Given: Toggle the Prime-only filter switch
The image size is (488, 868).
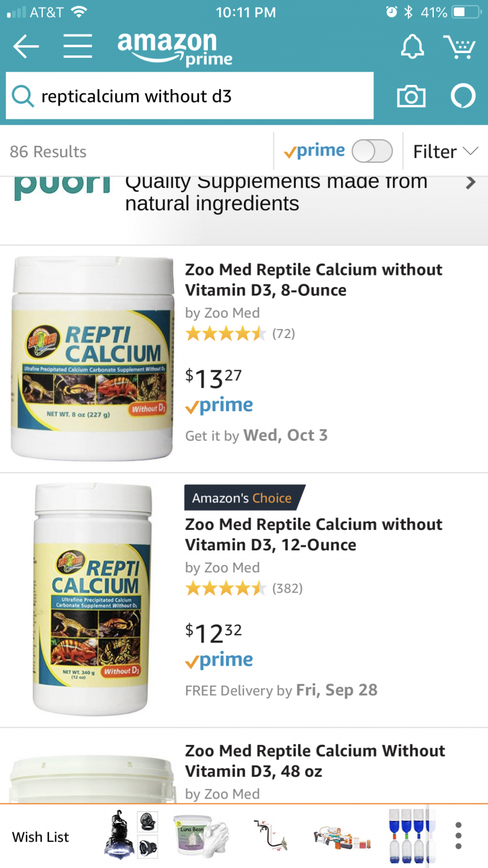Looking at the screenshot, I should (x=372, y=151).
